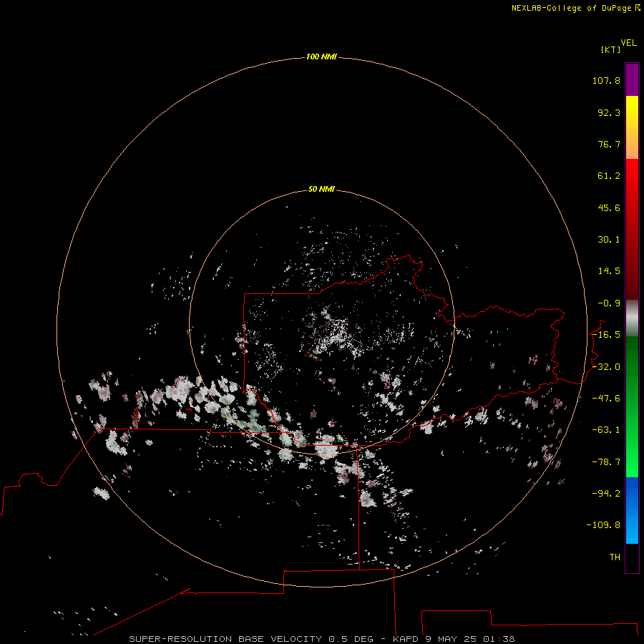Click the -47.6 velocity scale value
Image resolution: width=644 pixels, height=644 pixels.
coord(606,399)
